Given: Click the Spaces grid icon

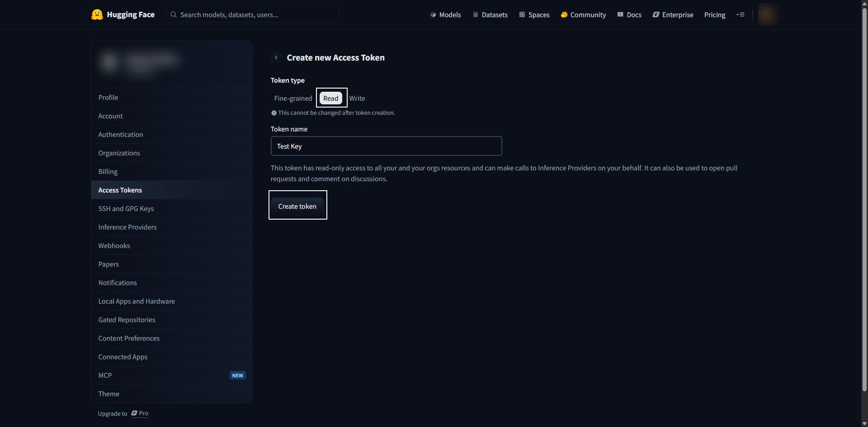Looking at the screenshot, I should (x=522, y=14).
